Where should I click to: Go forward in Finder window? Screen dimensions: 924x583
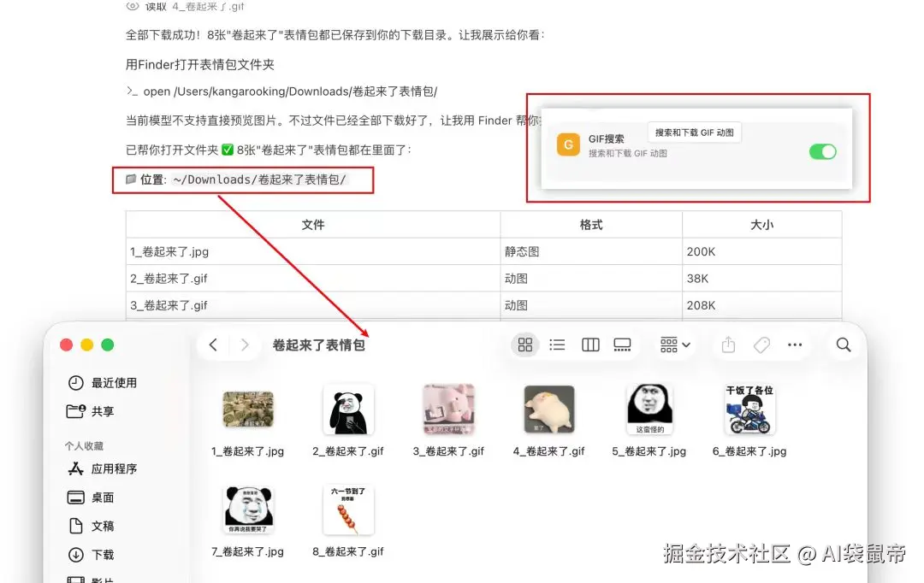pos(245,344)
